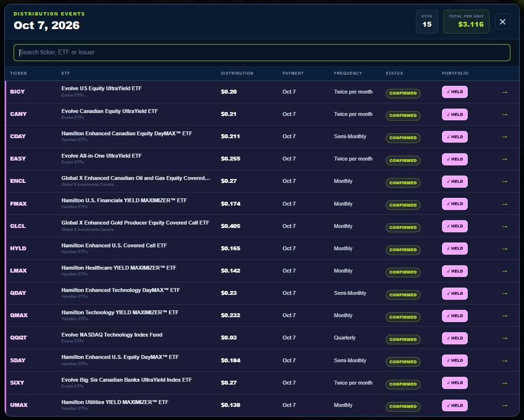Focus the search ticker, ETF or issuer field

pyautogui.click(x=262, y=52)
